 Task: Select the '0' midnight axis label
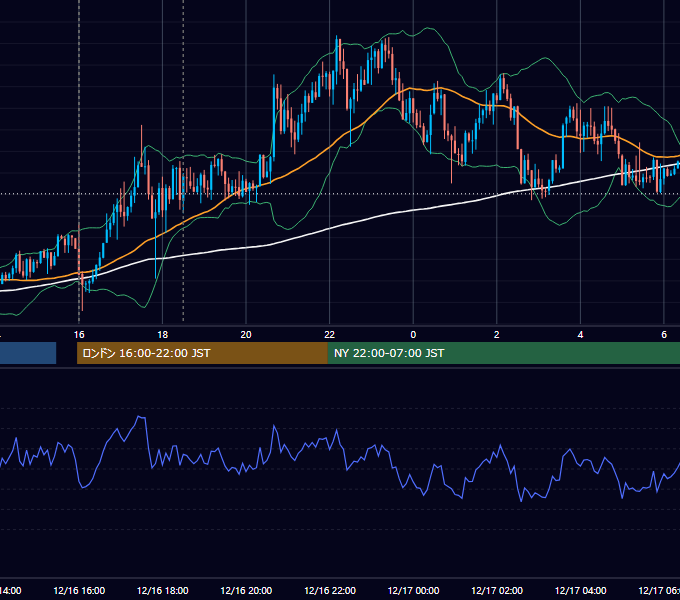pyautogui.click(x=413, y=335)
